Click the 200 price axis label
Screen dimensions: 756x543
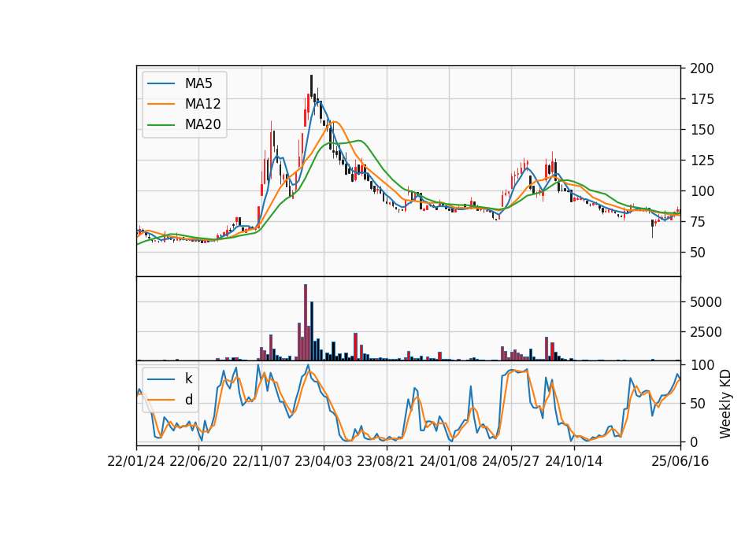pos(702,68)
